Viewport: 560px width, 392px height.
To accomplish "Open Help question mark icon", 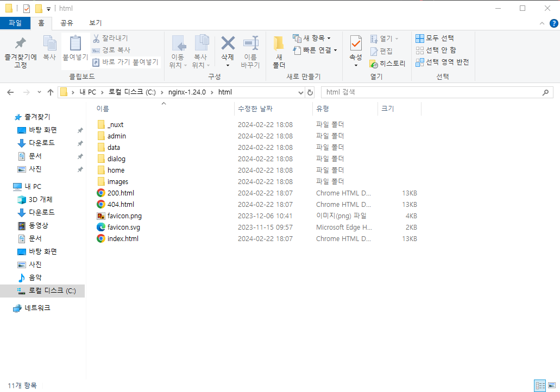I will (x=553, y=23).
